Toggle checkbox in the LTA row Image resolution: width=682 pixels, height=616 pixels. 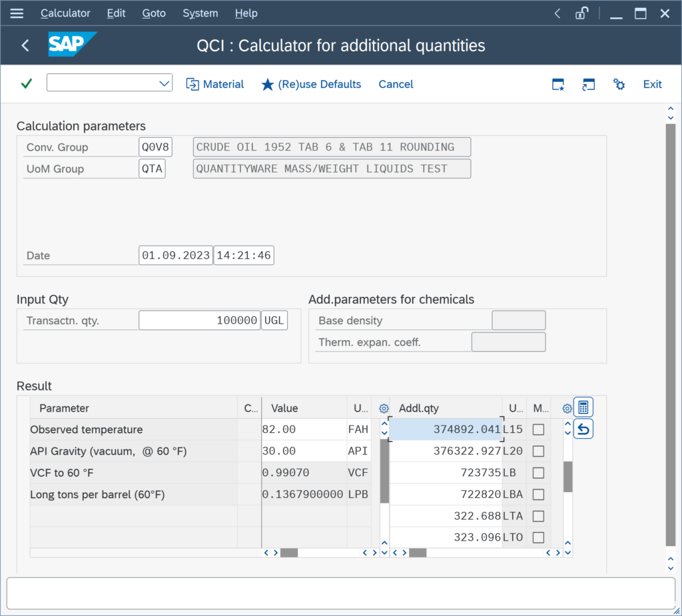click(x=538, y=516)
